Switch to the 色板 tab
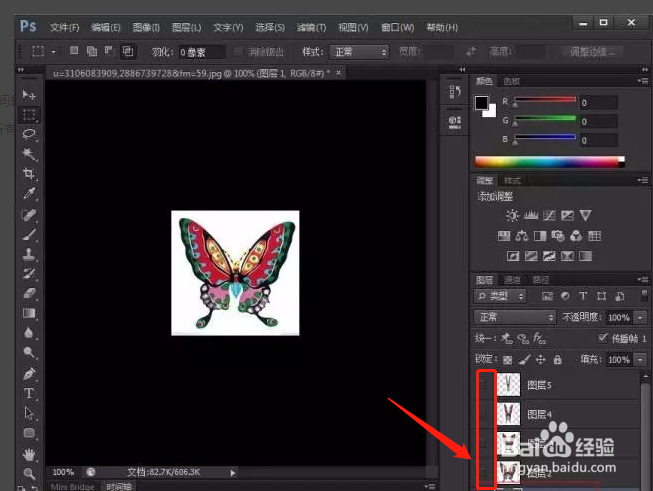 (x=511, y=81)
